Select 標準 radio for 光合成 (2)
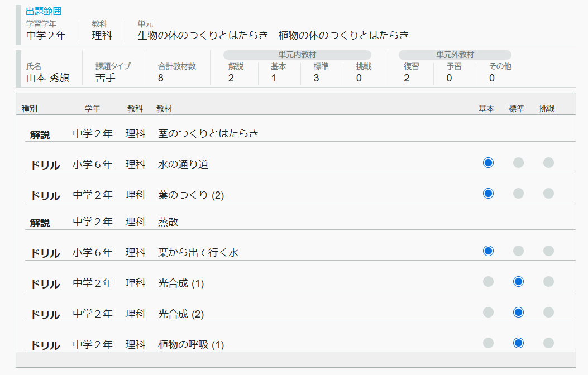588x375 pixels. click(x=518, y=312)
